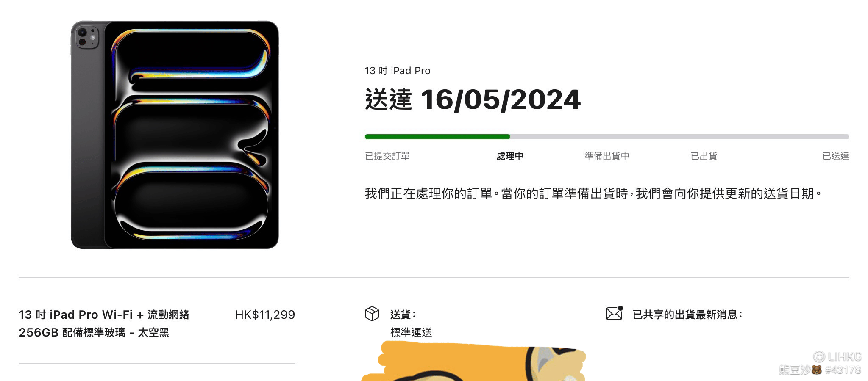Viewport: 868px width, 381px height.
Task: Click the envelope notification icon
Action: click(615, 313)
